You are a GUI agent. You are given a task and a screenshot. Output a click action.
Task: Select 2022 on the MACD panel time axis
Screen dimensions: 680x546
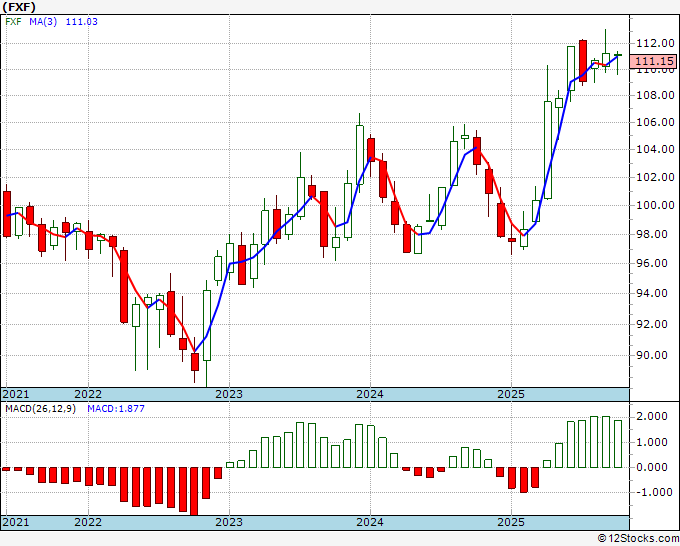pyautogui.click(x=88, y=522)
